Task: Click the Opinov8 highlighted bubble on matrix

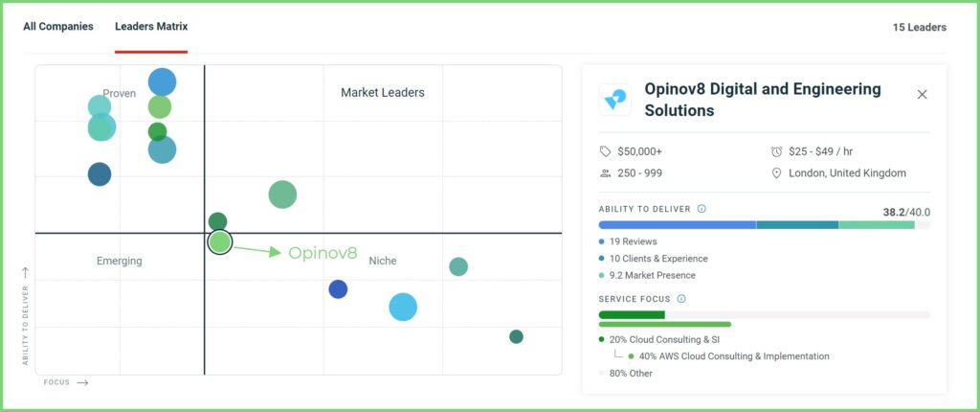Action: point(220,241)
